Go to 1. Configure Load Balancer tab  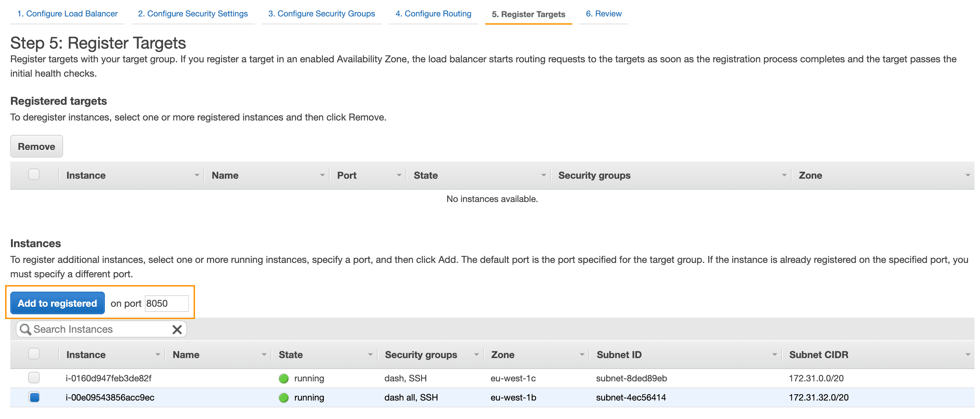[68, 14]
